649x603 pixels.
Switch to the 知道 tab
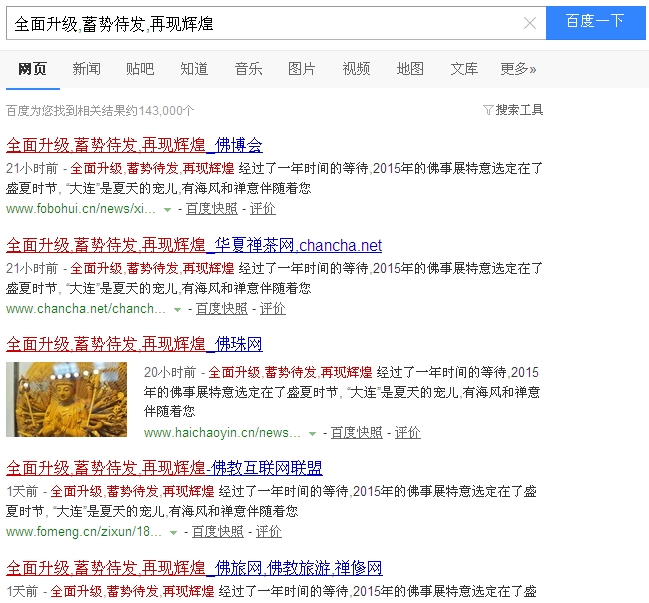click(x=194, y=69)
